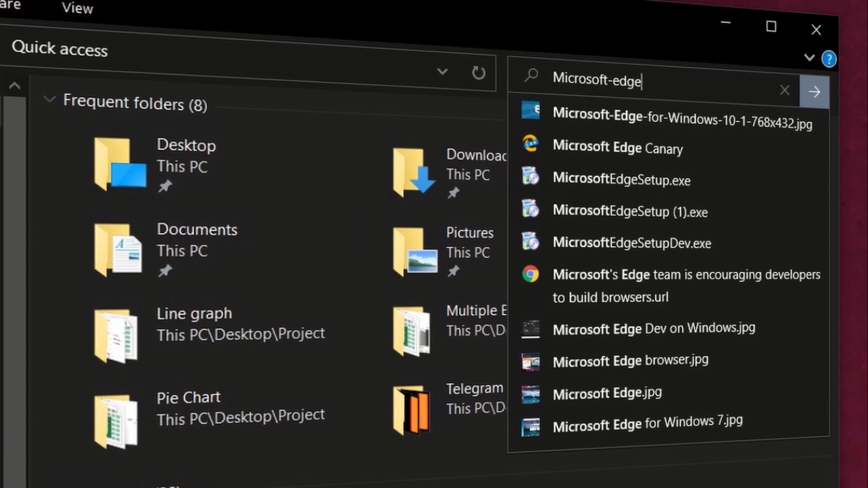868x488 pixels.
Task: Click the MicrosoftEdgeSetup.exe installer icon
Action: [x=531, y=179]
